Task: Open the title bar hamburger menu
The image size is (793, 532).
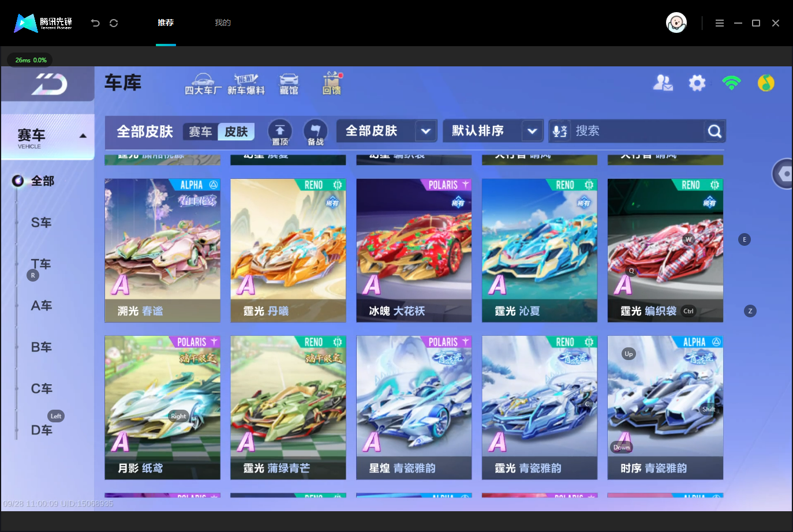Action: [720, 23]
